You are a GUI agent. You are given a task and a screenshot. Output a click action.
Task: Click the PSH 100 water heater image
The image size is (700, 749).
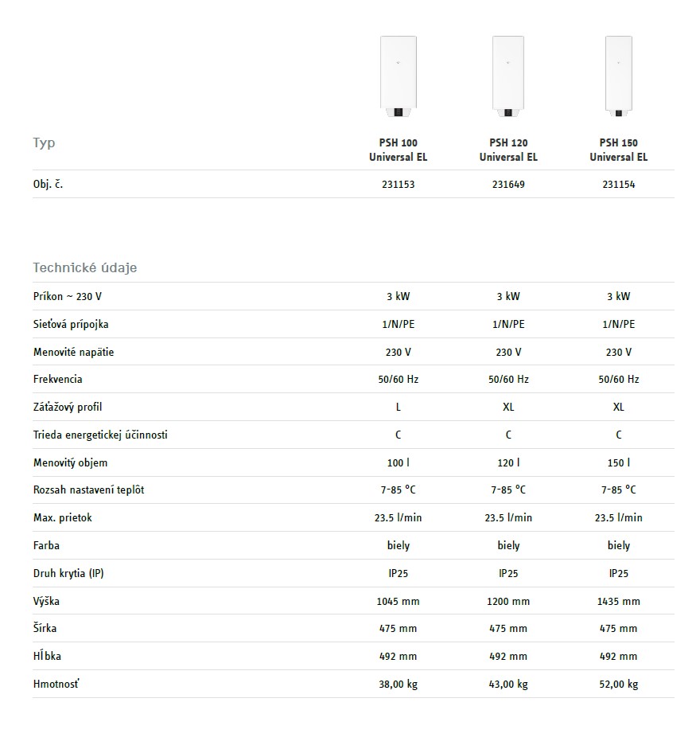click(x=398, y=73)
